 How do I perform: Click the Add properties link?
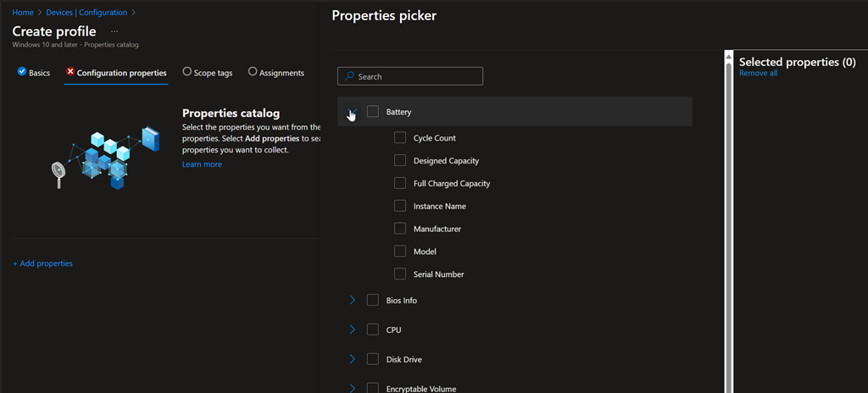43,263
